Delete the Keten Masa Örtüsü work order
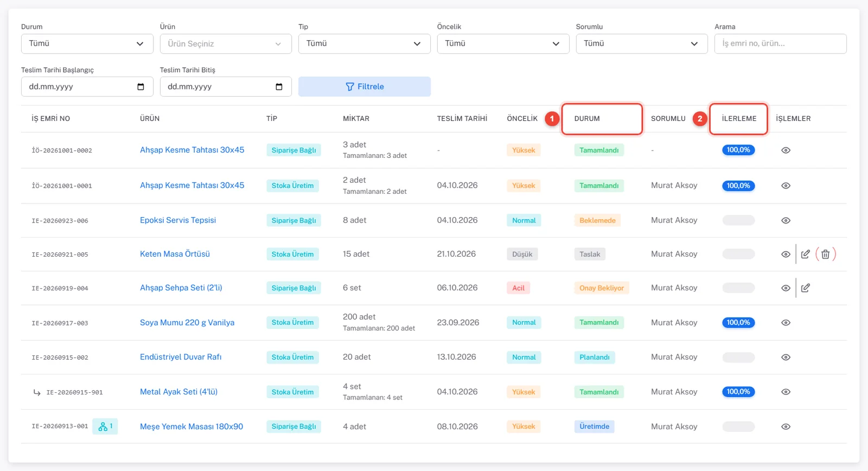The image size is (868, 471). point(825,254)
